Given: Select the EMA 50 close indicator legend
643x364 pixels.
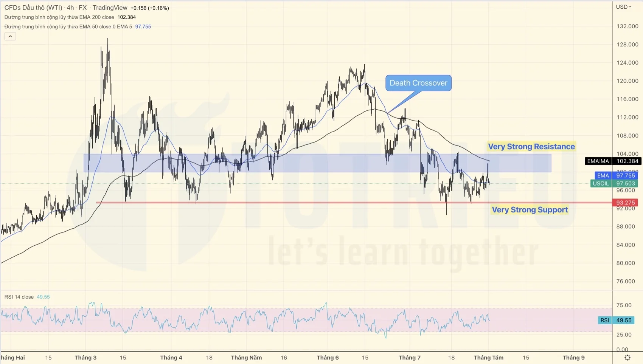Looking at the screenshot, I should point(68,26).
